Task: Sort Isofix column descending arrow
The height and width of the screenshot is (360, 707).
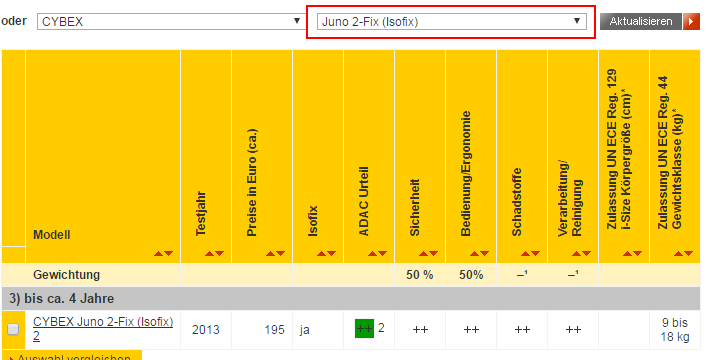Action: [332, 254]
